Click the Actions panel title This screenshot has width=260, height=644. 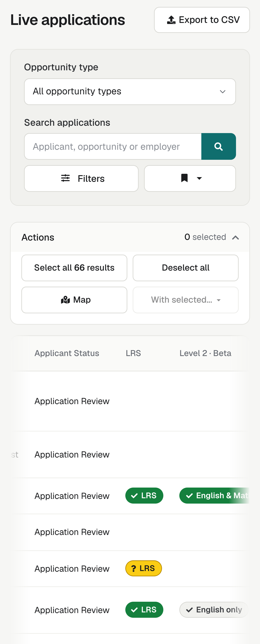38,237
